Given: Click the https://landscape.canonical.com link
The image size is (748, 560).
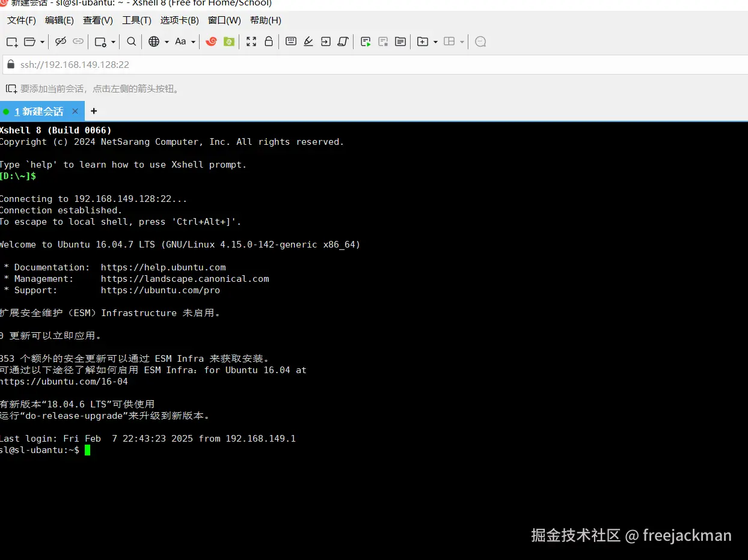Looking at the screenshot, I should point(185,279).
